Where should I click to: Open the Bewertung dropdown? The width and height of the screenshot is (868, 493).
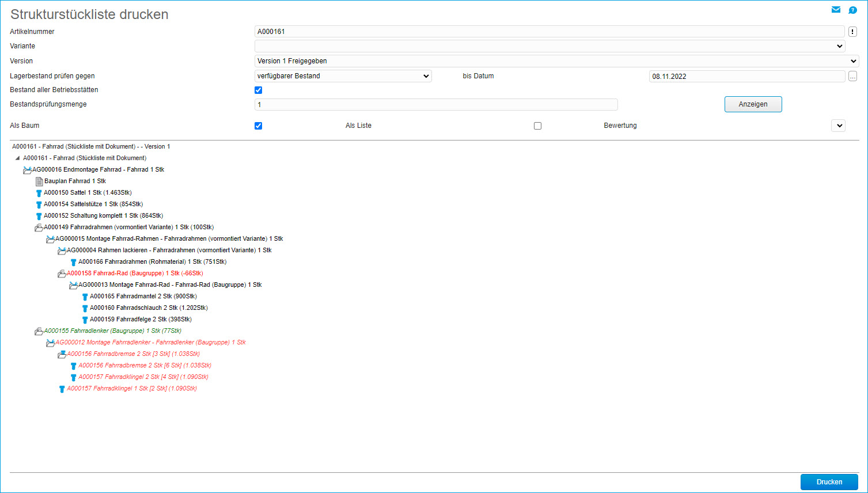click(x=838, y=126)
